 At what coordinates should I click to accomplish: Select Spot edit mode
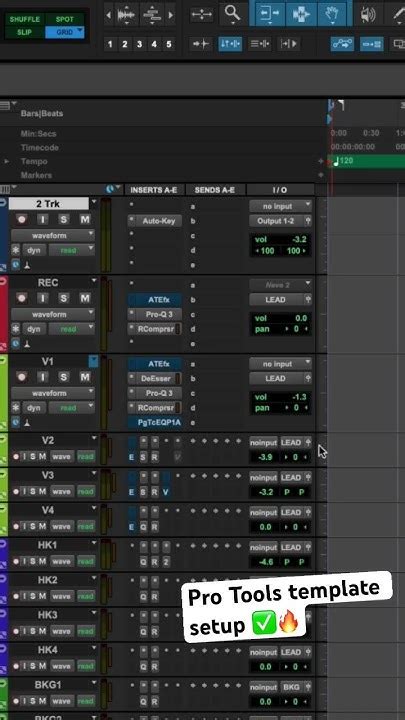(x=65, y=19)
